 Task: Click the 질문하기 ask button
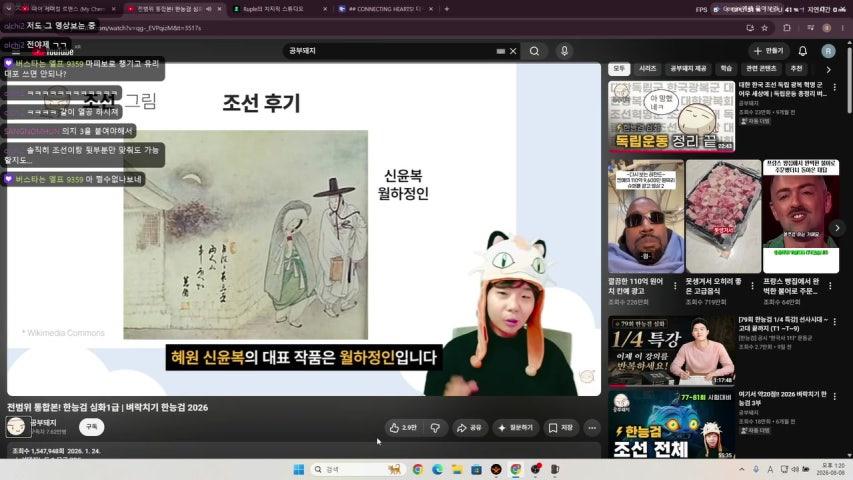516,428
